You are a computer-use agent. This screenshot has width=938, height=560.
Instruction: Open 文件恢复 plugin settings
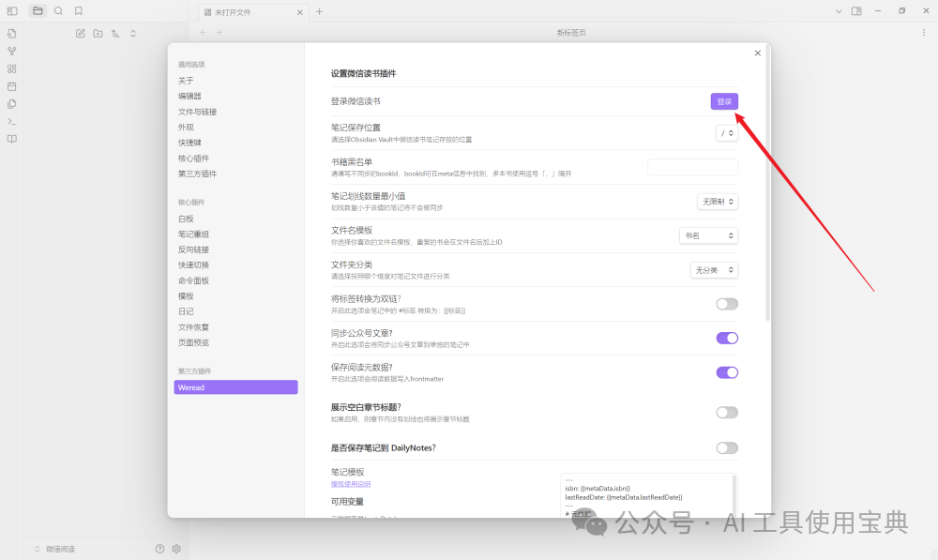pyautogui.click(x=193, y=327)
